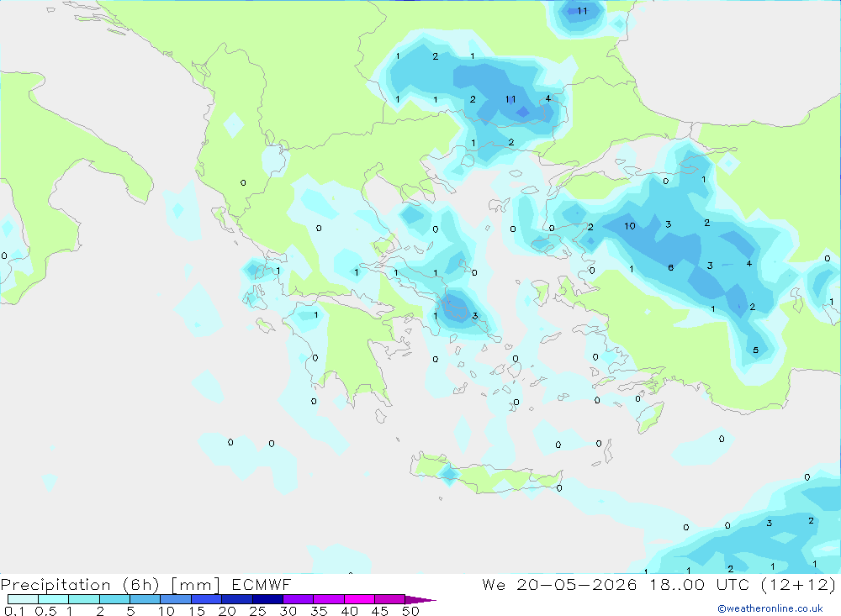841x616 pixels.
Task: Click the Precipitation (6h) [mm] ECMWF title
Action: (x=145, y=584)
